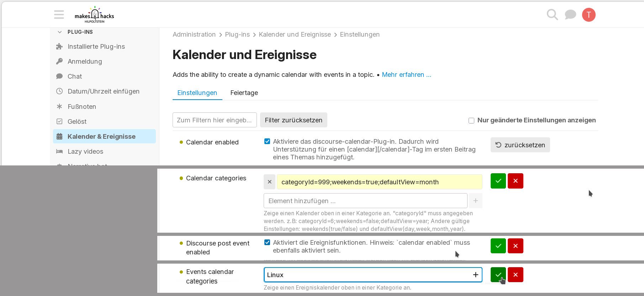Open the hamburger sidebar menu
This screenshot has height=296, width=644.
pos(59,15)
